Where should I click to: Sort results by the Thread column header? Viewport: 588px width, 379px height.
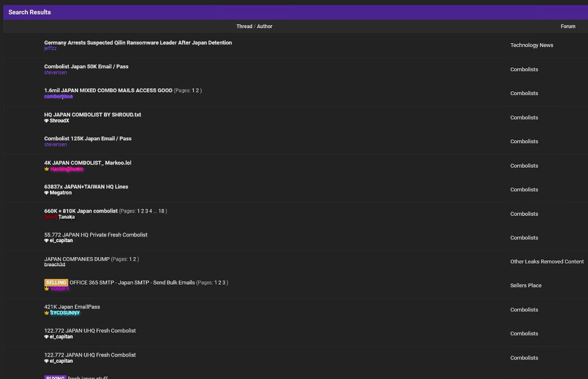(244, 26)
